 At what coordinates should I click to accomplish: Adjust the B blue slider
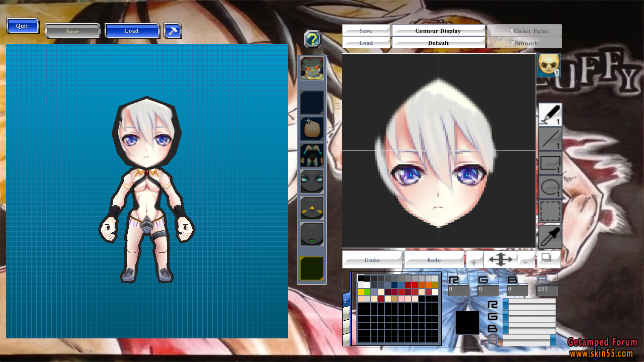tap(529, 328)
